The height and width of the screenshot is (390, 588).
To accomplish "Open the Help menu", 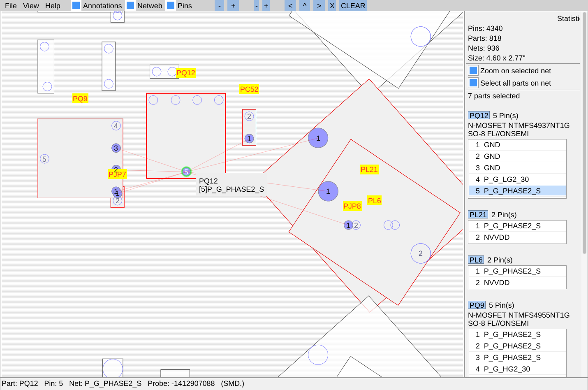I will [x=53, y=6].
